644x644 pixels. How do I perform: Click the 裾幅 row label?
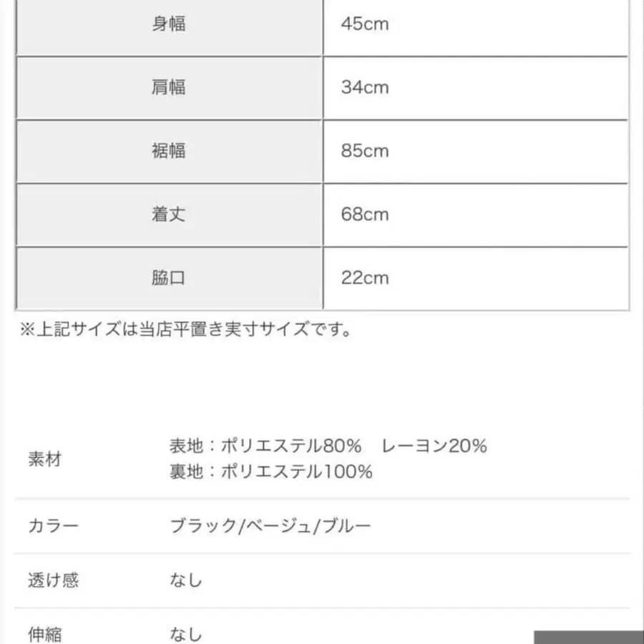click(x=169, y=151)
